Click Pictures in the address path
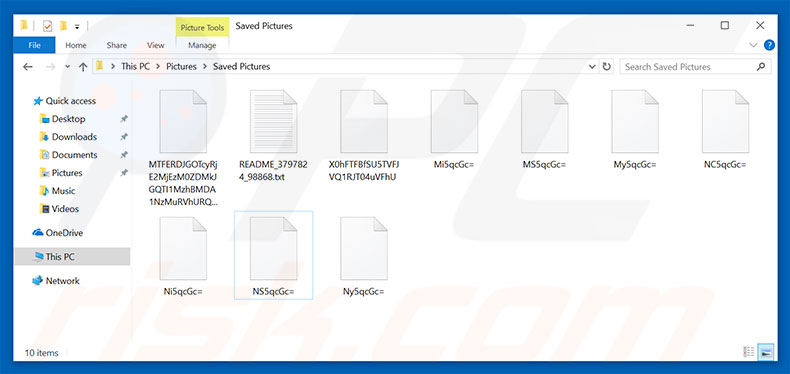This screenshot has width=790, height=374. coord(181,67)
